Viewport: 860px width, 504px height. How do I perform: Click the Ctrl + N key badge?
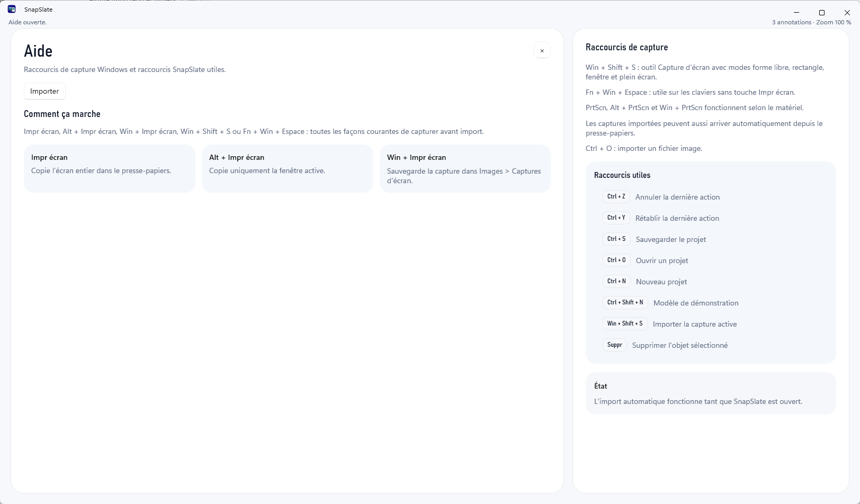[616, 281]
